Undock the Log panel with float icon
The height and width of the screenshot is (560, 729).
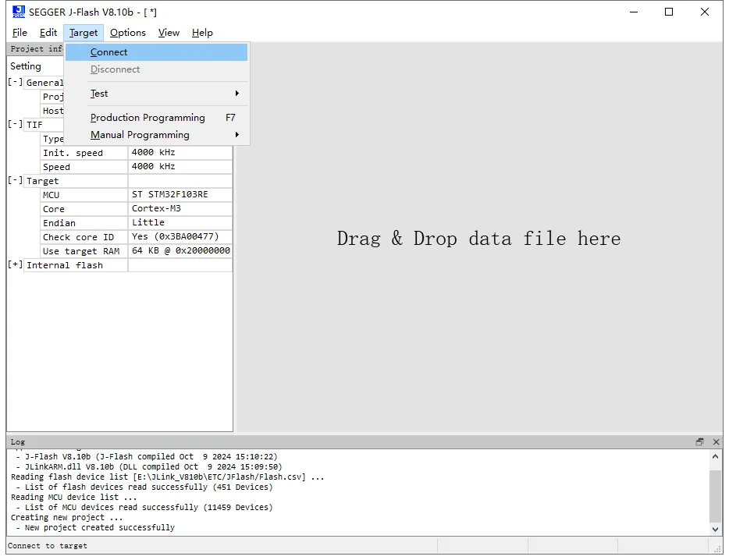(x=699, y=442)
